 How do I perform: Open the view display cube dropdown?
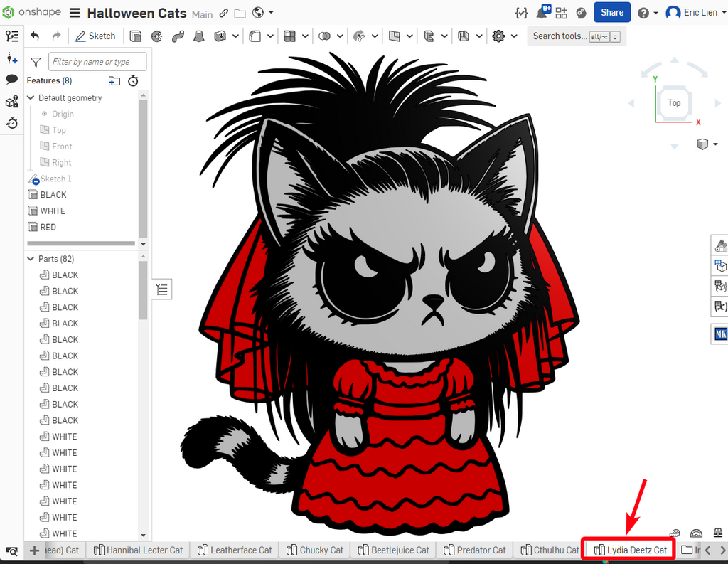pos(707,144)
